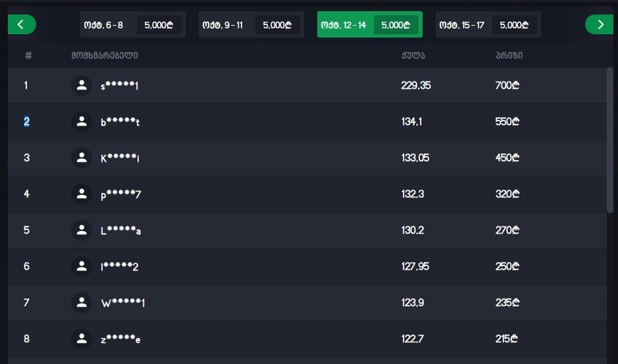This screenshot has height=364, width=618.
Task: Click avatar icon of user b*****t
Action: pos(82,122)
